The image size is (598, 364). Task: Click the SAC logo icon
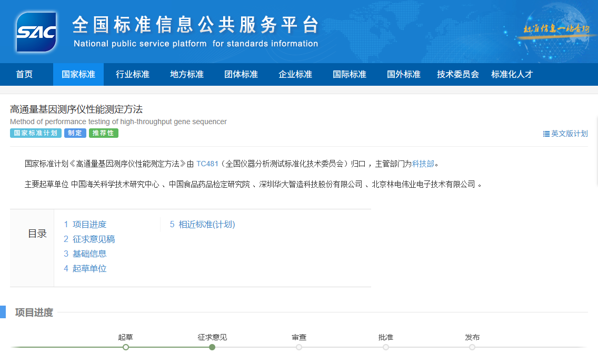(36, 32)
